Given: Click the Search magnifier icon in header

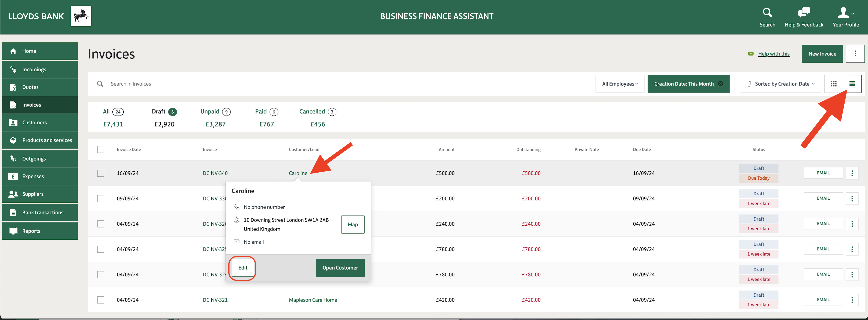Looking at the screenshot, I should tap(767, 13).
